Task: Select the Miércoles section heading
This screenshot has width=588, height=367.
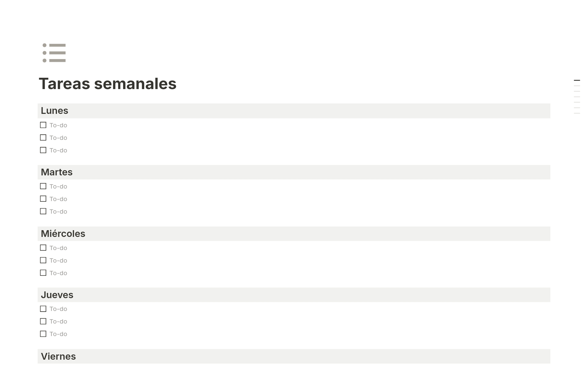Action: point(63,233)
